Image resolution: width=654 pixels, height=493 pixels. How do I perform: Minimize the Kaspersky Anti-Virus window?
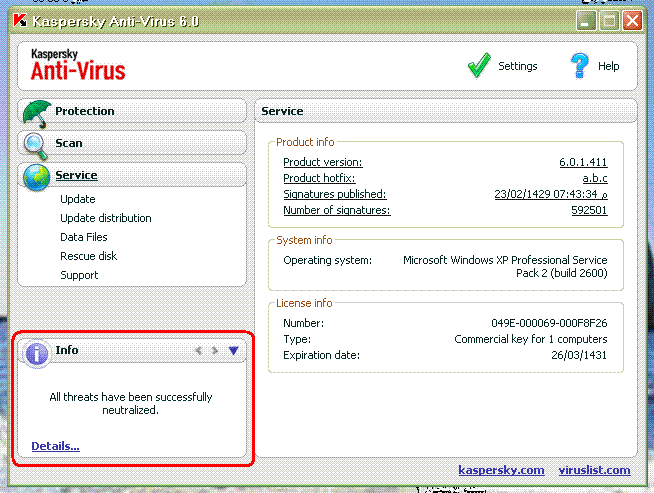coord(586,20)
